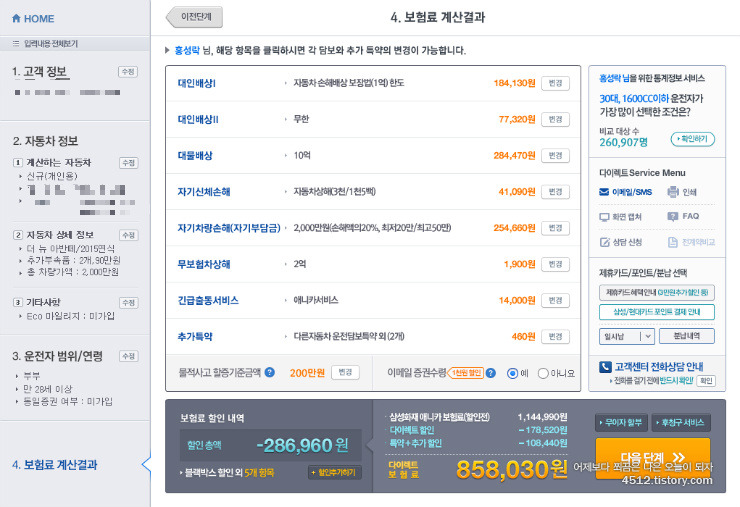This screenshot has width=740, height=507.
Task: Go to step 1. 고객 정보
Action: pyautogui.click(x=41, y=72)
